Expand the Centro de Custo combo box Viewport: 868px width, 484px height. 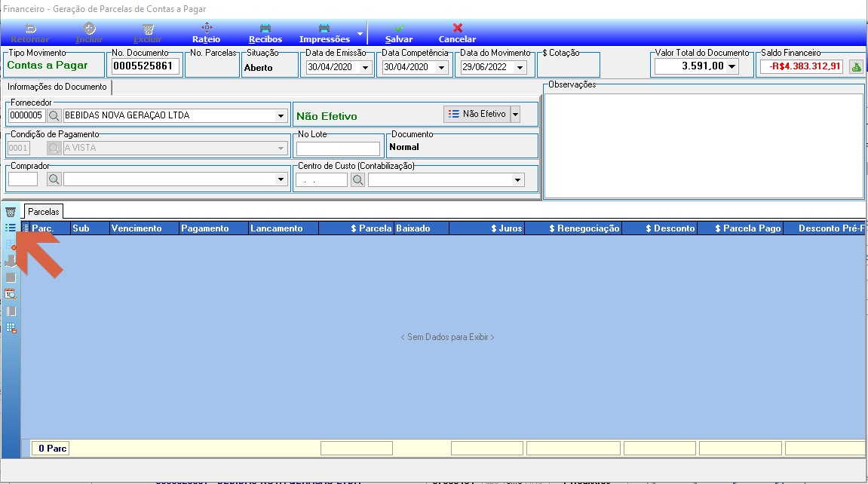coord(517,179)
